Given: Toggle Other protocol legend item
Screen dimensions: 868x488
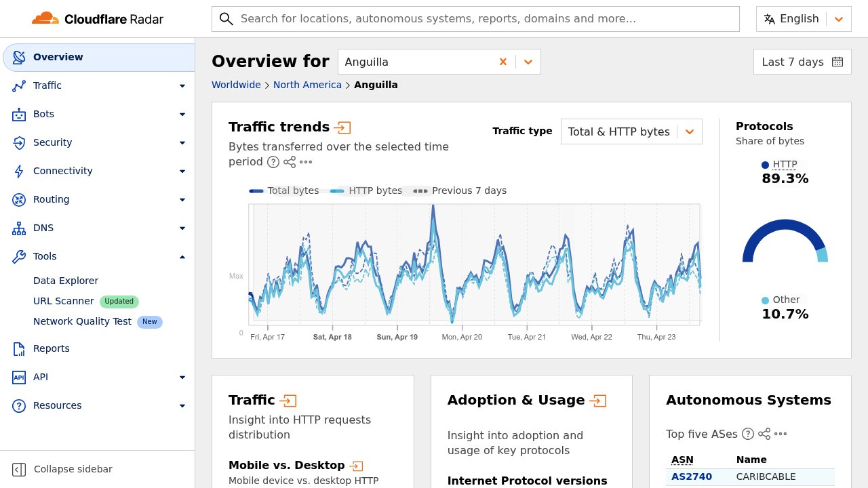Looking at the screenshot, I should point(781,300).
